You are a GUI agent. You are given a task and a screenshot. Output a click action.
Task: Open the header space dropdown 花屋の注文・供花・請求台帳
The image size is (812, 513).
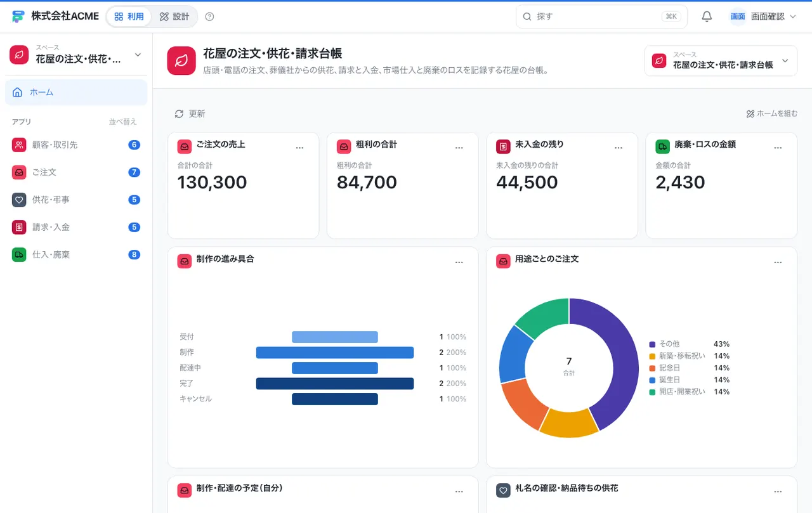tap(721, 61)
